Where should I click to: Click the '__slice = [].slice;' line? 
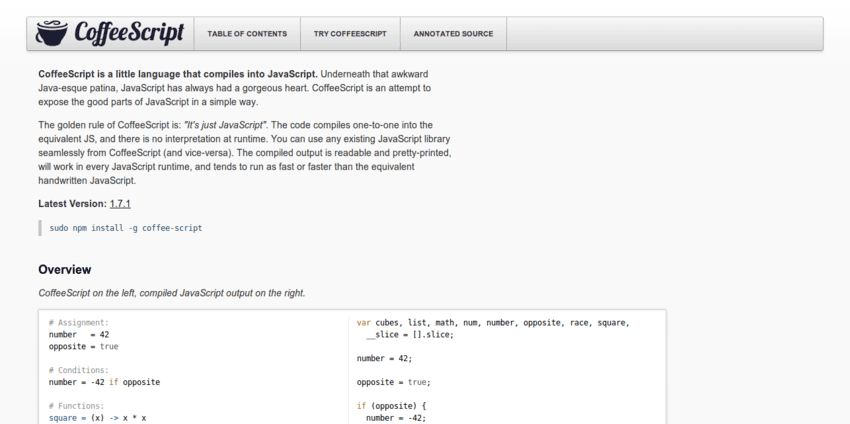[410, 335]
